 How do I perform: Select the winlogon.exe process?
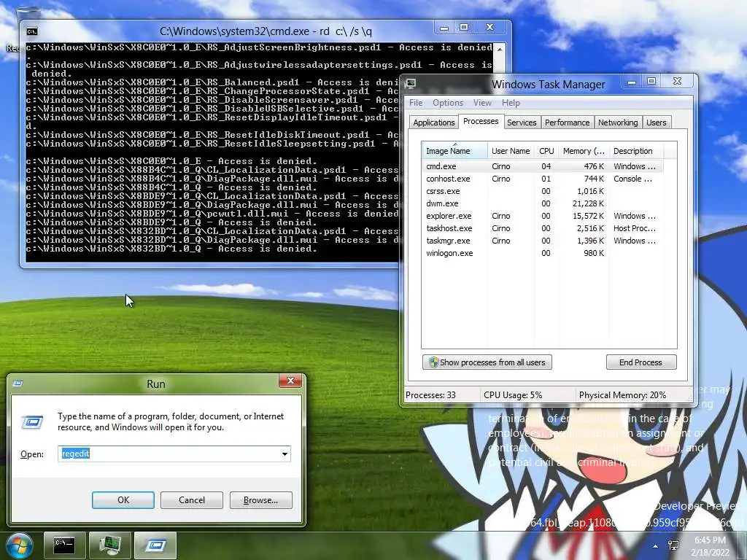coord(542,253)
